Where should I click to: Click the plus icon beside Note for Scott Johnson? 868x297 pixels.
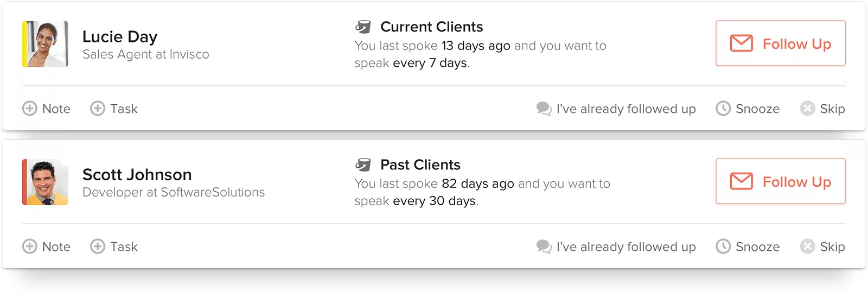(x=29, y=247)
